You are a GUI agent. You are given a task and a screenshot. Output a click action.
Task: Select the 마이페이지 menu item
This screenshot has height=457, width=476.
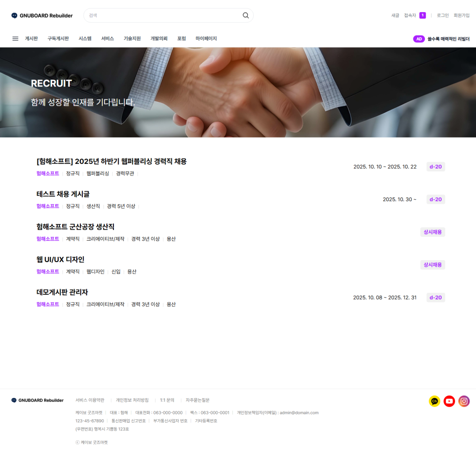[206, 39]
